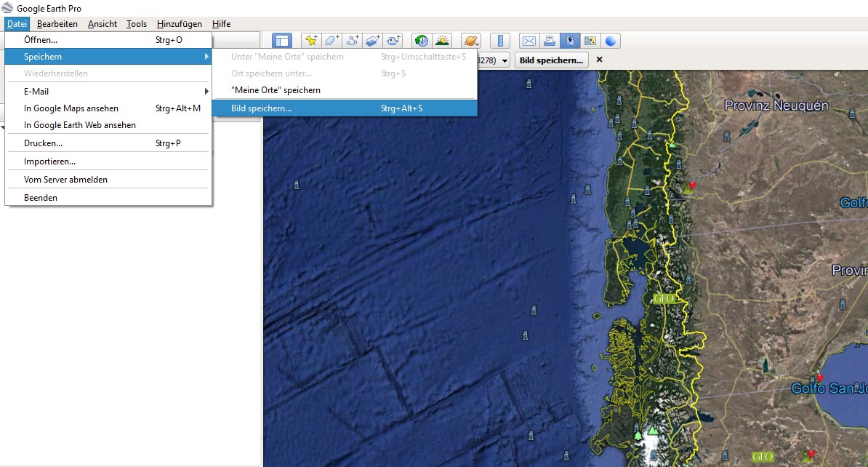The height and width of the screenshot is (467, 868).
Task: Open the Ansicht menu
Action: coord(103,24)
